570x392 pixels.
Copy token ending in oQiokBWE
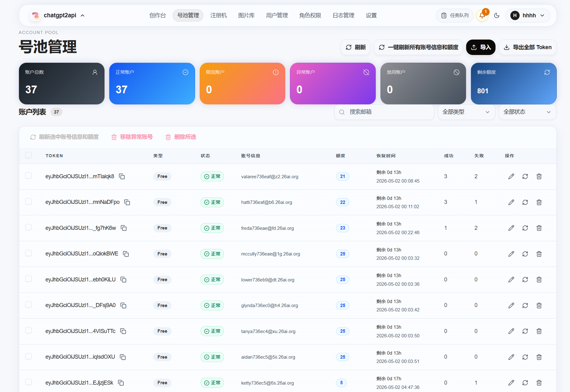click(x=126, y=254)
